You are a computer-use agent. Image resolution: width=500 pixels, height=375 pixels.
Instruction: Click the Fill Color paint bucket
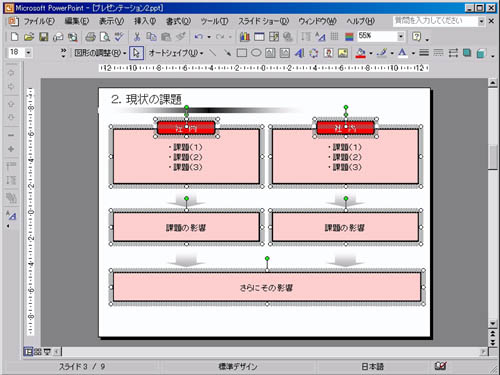tap(360, 53)
